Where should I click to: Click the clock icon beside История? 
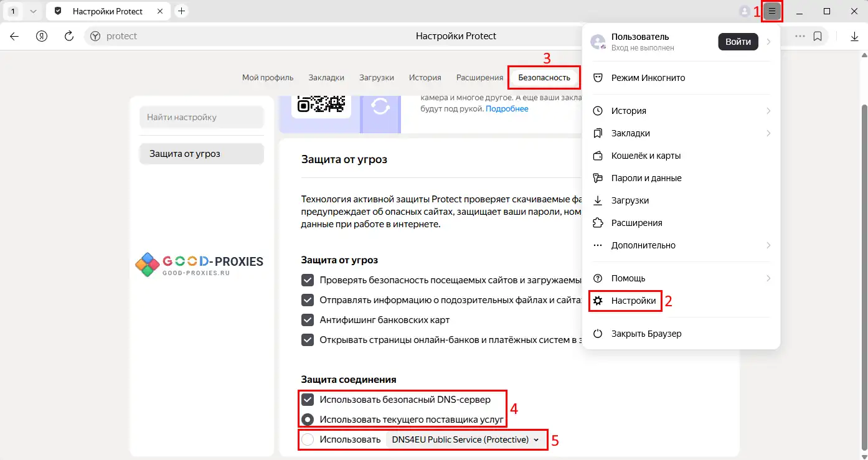point(598,111)
